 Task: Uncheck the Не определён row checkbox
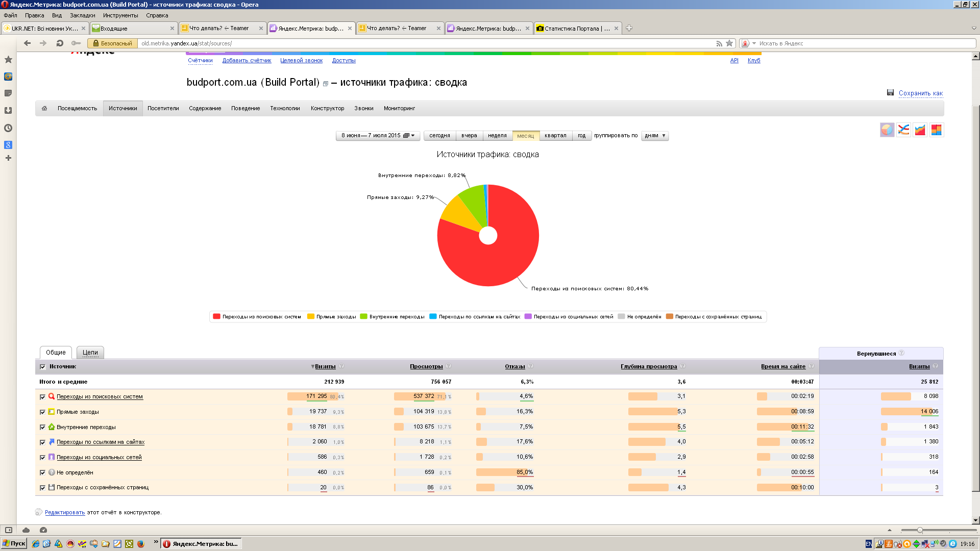click(43, 473)
